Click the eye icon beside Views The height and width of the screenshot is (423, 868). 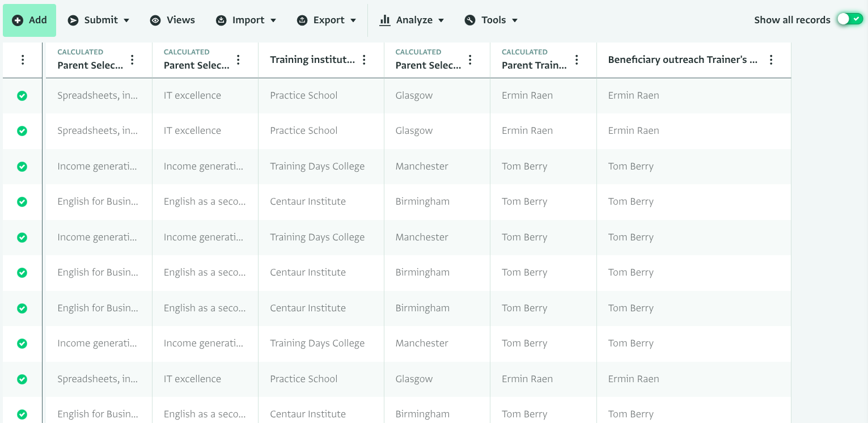pyautogui.click(x=155, y=20)
